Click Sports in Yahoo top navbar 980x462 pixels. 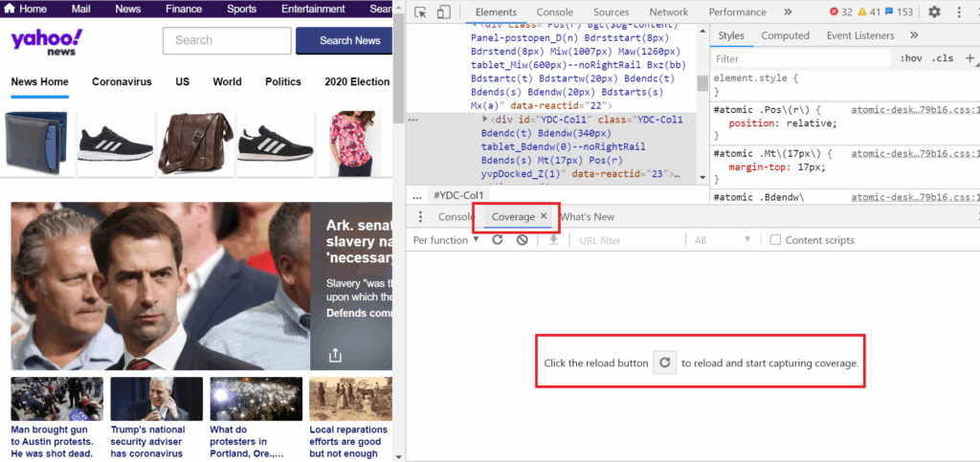tap(241, 9)
